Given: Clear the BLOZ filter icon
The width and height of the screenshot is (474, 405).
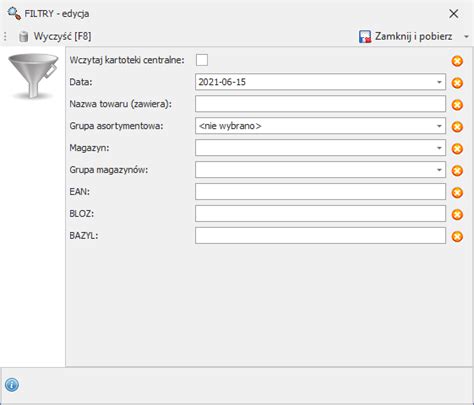Looking at the screenshot, I should coord(457,214).
